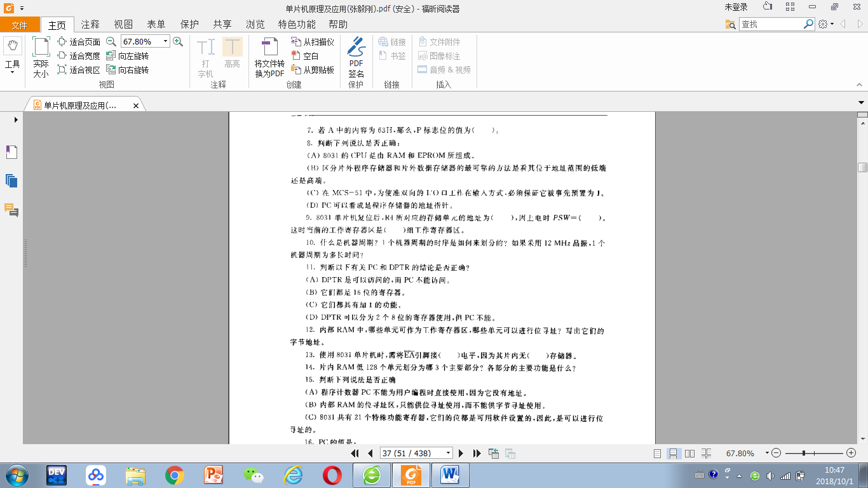Image resolution: width=868 pixels, height=488 pixels.
Task: Rotate the page left (向左旋转)
Action: pyautogui.click(x=128, y=56)
